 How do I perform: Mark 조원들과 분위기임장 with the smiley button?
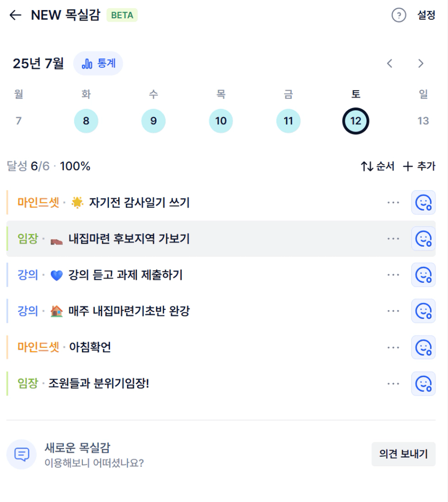[x=423, y=383]
